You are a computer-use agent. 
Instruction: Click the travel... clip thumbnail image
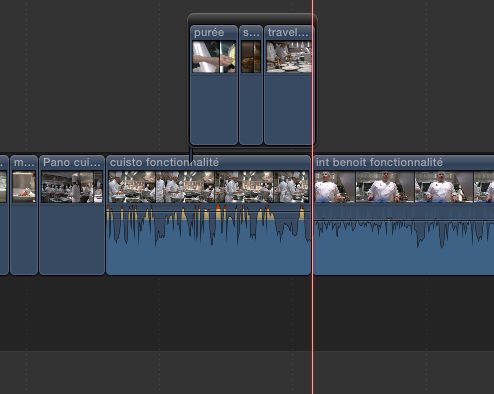click(289, 57)
